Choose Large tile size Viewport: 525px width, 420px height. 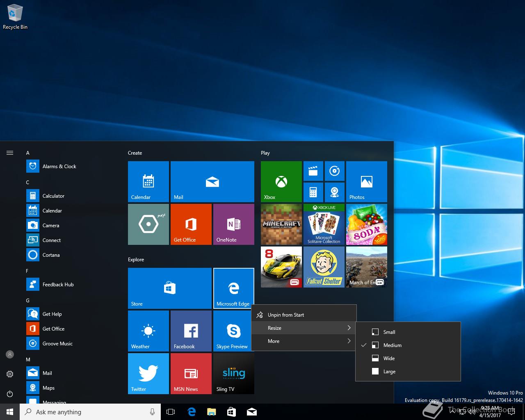click(x=408, y=372)
